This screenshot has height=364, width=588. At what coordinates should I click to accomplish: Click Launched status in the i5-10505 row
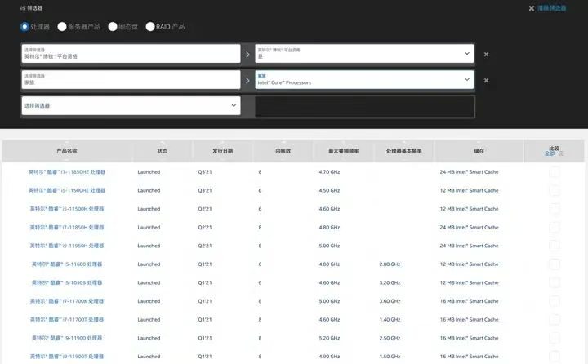(x=149, y=282)
